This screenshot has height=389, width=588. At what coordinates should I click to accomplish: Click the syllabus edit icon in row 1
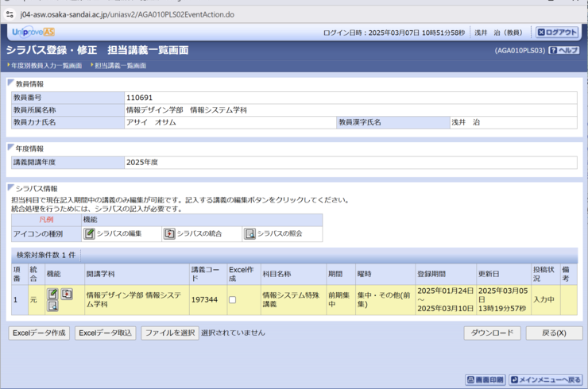52,295
